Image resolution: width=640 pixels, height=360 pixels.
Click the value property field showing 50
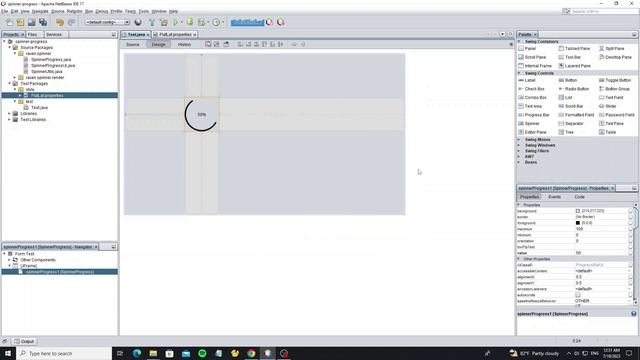click(602, 253)
